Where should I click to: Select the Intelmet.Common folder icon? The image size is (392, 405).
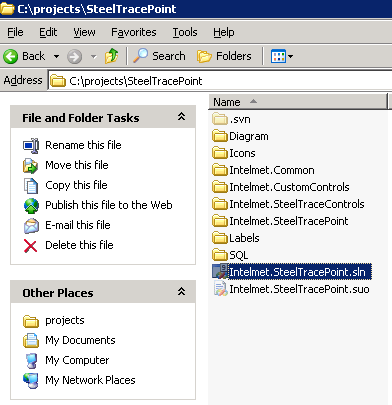click(220, 170)
